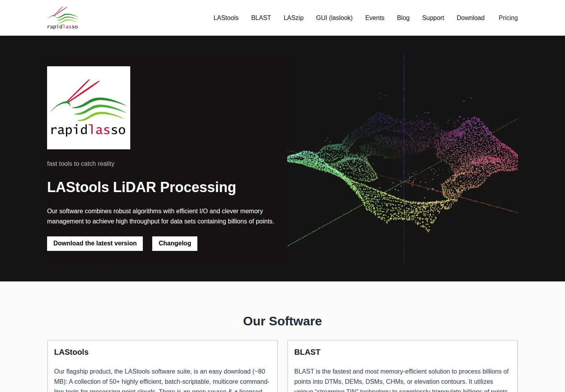The width and height of the screenshot is (565, 392).
Task: Go to the BLAST navigation link
Action: pos(261,18)
